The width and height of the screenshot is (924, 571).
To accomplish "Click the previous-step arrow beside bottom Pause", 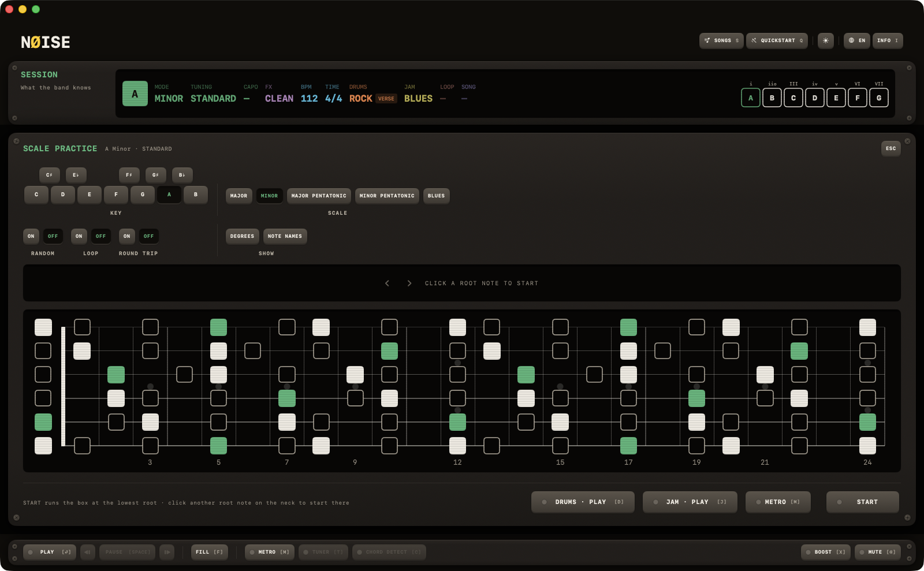I will tap(88, 552).
